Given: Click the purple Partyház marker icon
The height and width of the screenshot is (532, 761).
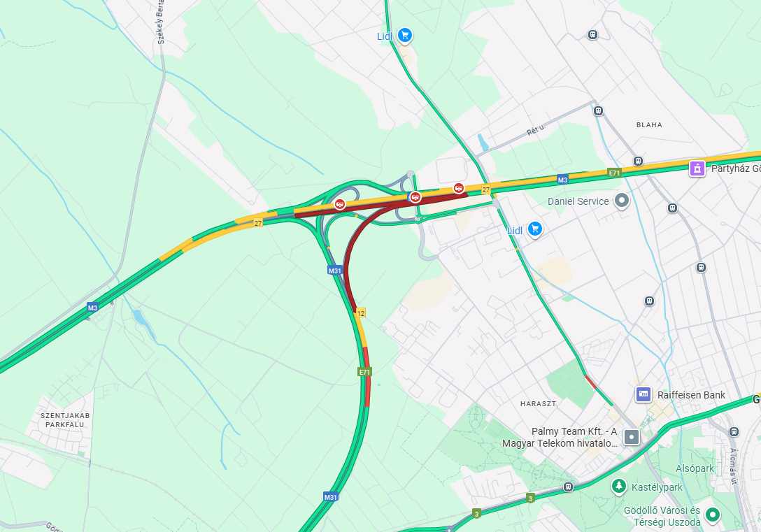Looking at the screenshot, I should (697, 168).
